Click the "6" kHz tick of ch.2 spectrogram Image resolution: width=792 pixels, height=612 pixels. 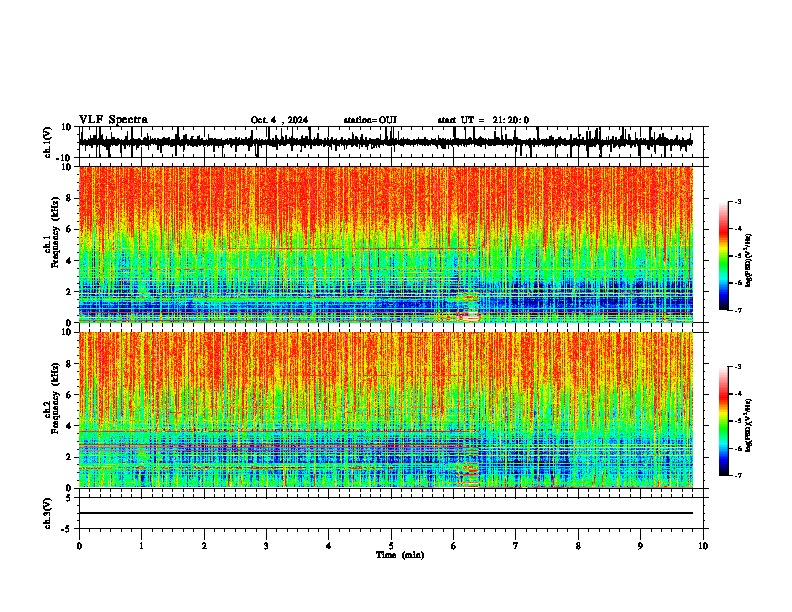pyautogui.click(x=70, y=394)
